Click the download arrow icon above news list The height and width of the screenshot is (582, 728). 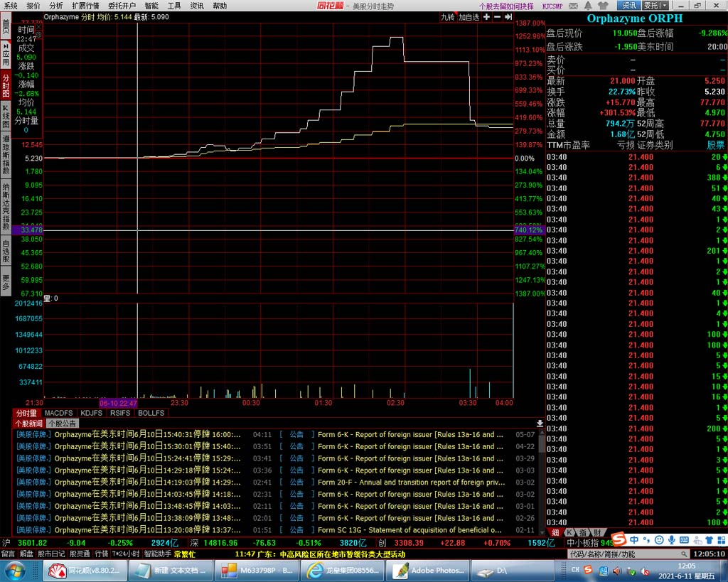tap(540, 424)
